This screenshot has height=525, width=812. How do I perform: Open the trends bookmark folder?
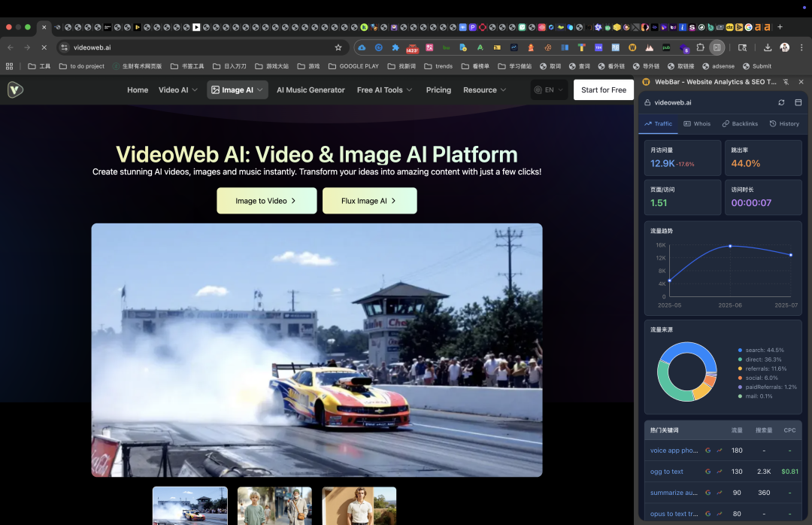click(438, 66)
